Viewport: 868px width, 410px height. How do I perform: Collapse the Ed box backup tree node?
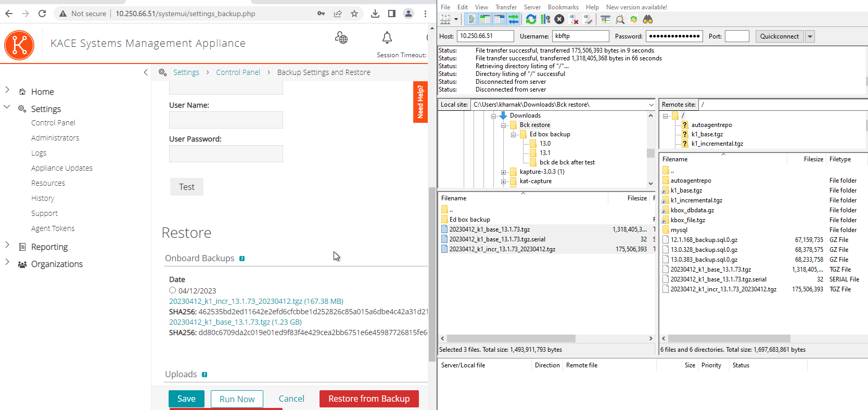(x=514, y=135)
